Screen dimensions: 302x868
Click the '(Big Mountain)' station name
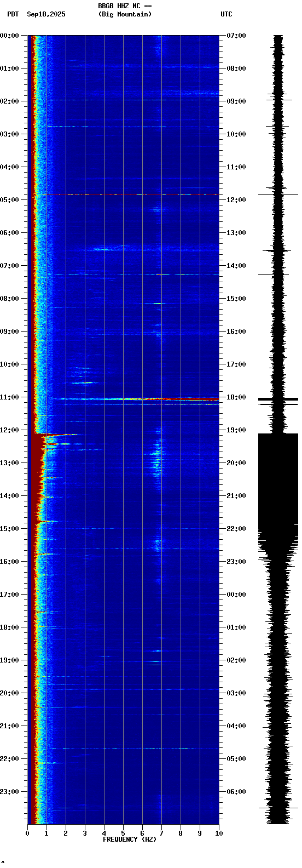point(125,14)
